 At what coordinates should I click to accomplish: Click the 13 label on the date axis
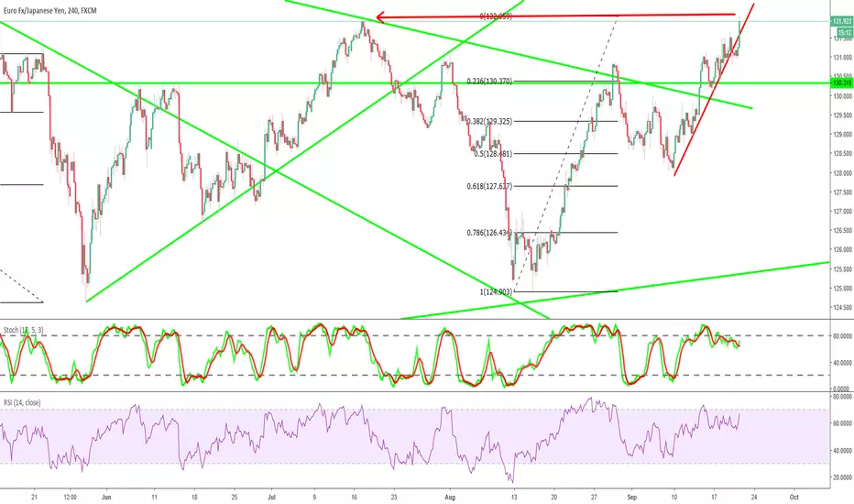514,497
